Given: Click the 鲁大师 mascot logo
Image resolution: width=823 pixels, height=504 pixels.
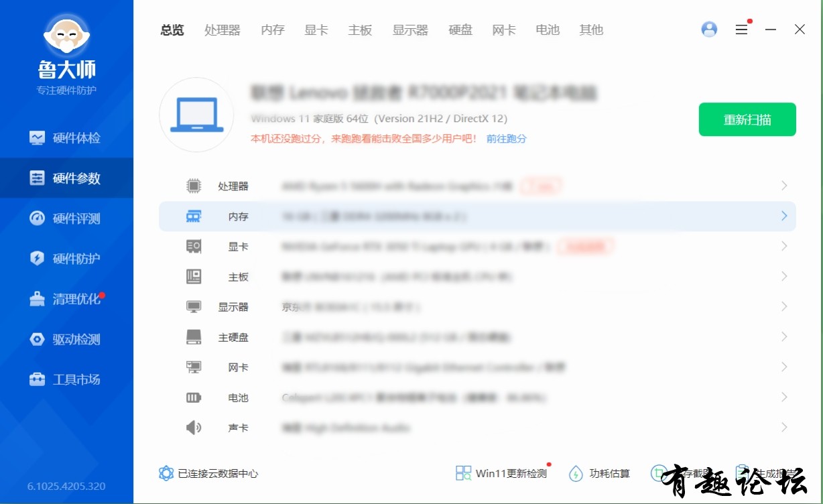Looking at the screenshot, I should point(66,35).
